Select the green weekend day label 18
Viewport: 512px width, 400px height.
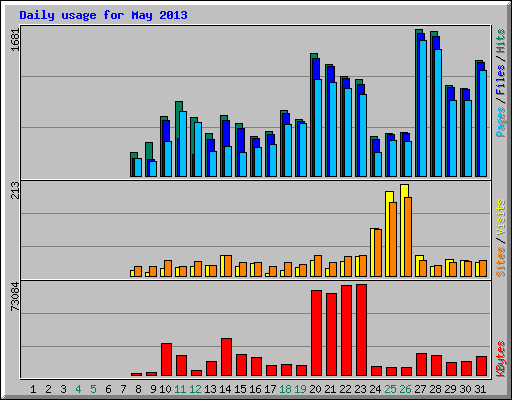pyautogui.click(x=285, y=389)
